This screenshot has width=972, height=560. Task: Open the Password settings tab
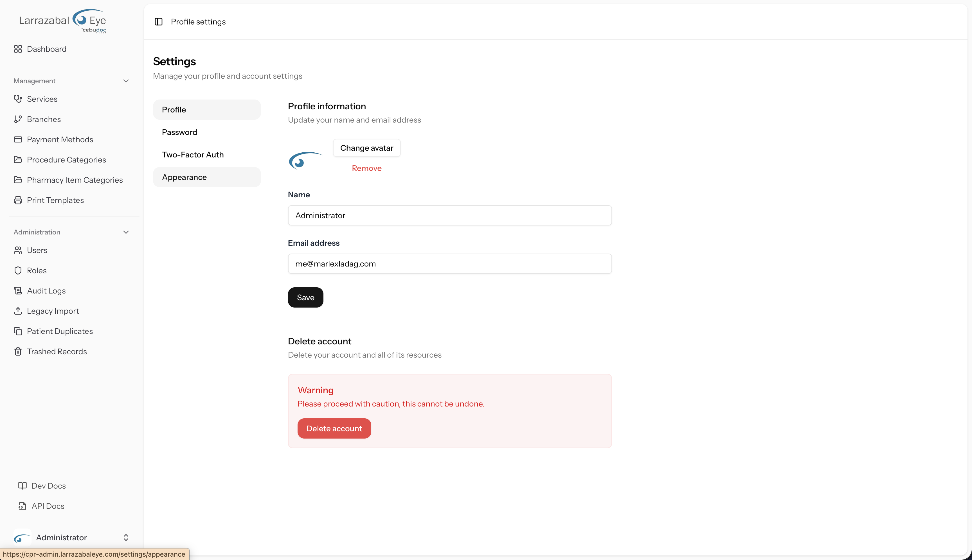click(207, 132)
